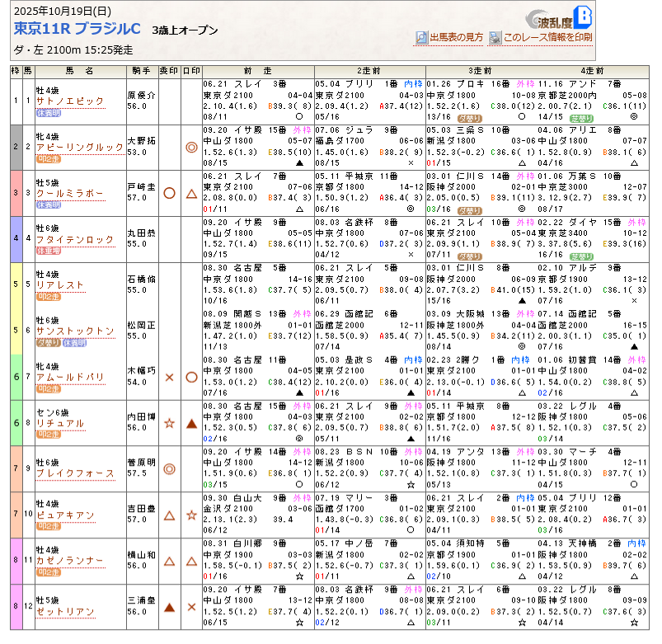Click 叩2走 badge under リチュアル
This screenshot has height=644, width=662.
coord(49,435)
